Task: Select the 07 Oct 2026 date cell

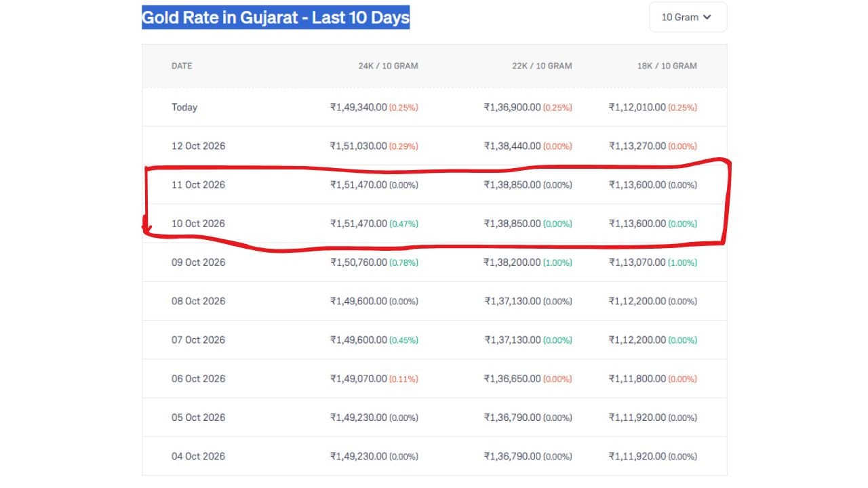Action: pos(198,340)
